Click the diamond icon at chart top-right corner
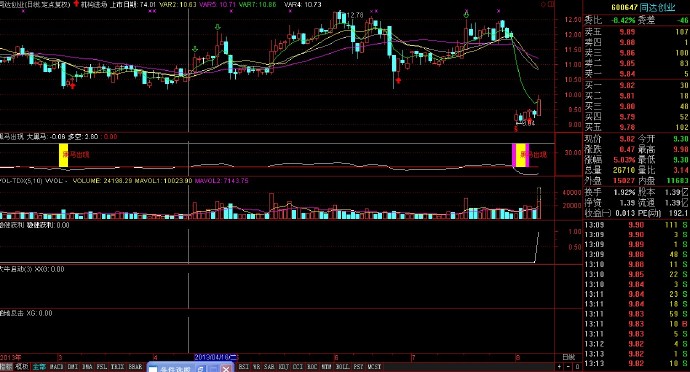This screenshot has width=690, height=372. click(543, 4)
